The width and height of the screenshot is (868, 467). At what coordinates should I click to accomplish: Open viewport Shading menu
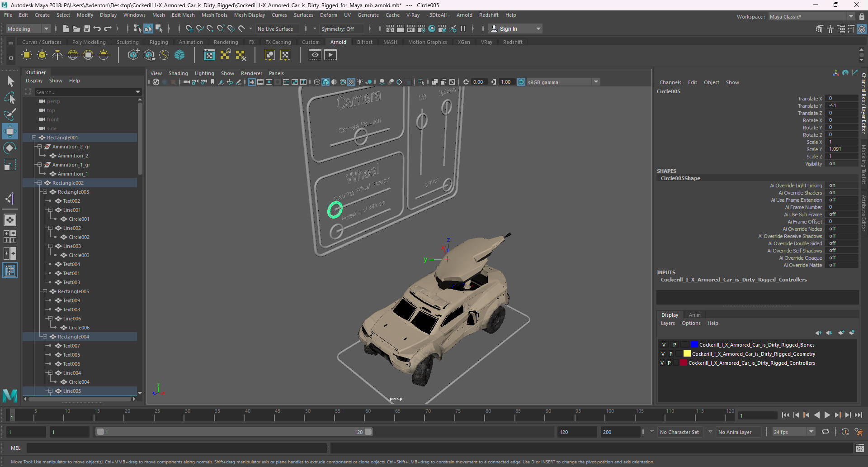tap(178, 73)
